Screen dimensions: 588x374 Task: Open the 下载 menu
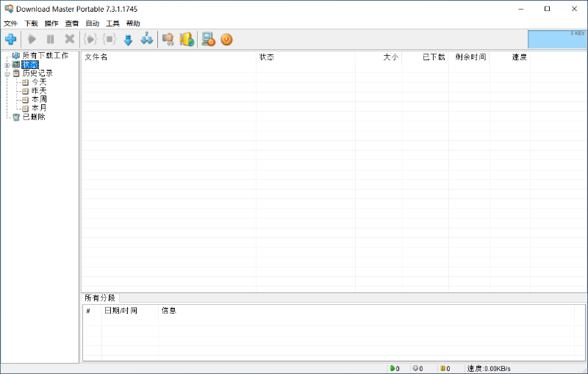[x=31, y=24]
